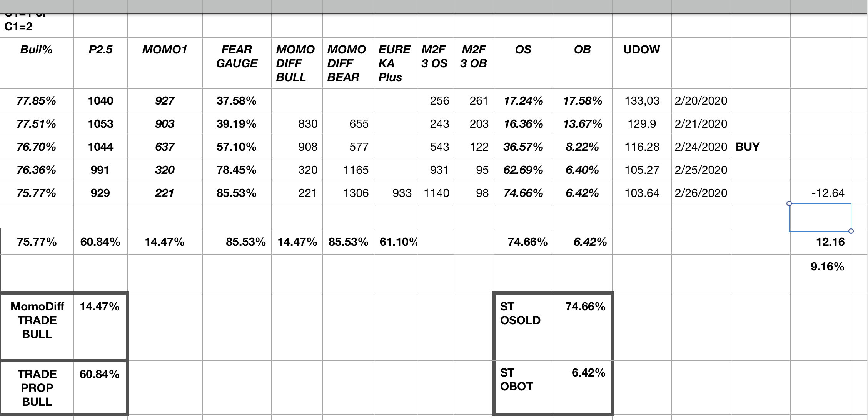The height and width of the screenshot is (420, 868).
Task: Click the BUY cell beside 2/24/2020
Action: tap(748, 147)
